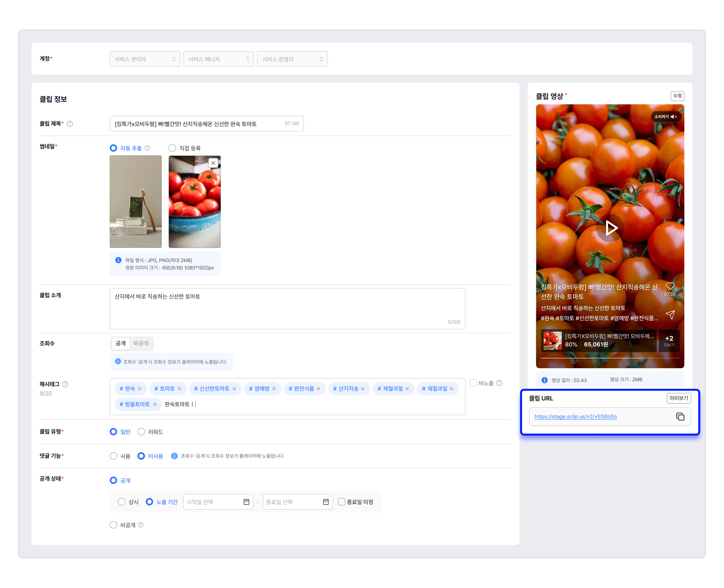Expand the 서비스 운영자 dropdown
The width and height of the screenshot is (724, 588).
click(x=292, y=59)
